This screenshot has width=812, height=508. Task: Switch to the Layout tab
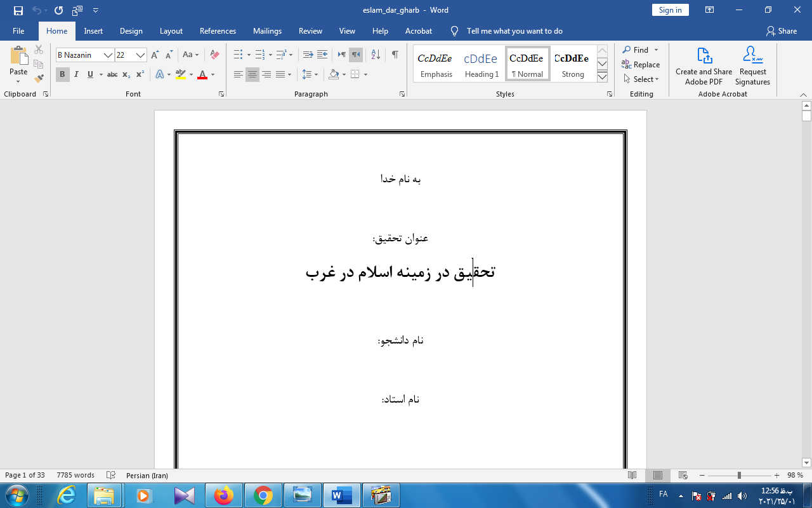click(x=171, y=31)
